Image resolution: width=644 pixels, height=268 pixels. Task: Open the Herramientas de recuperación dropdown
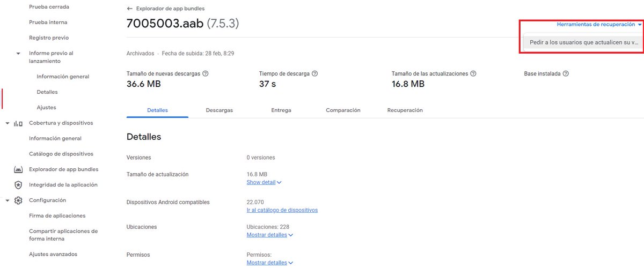click(x=599, y=25)
